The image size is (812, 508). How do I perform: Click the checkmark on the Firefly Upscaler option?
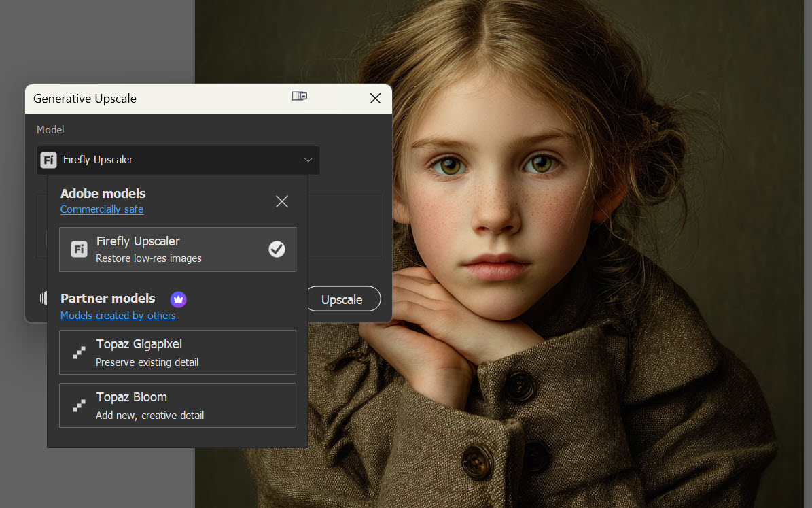pyautogui.click(x=277, y=250)
